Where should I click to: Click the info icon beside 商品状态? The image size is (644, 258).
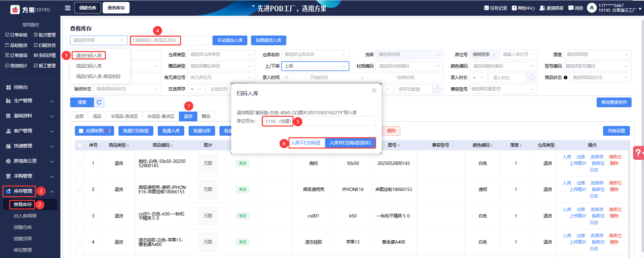tap(565, 77)
